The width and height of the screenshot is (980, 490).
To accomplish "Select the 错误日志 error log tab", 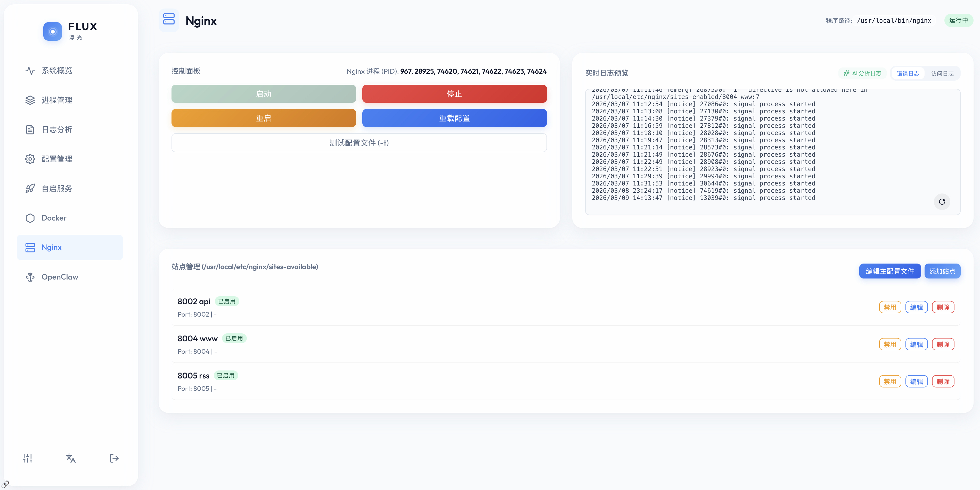I will [907, 73].
